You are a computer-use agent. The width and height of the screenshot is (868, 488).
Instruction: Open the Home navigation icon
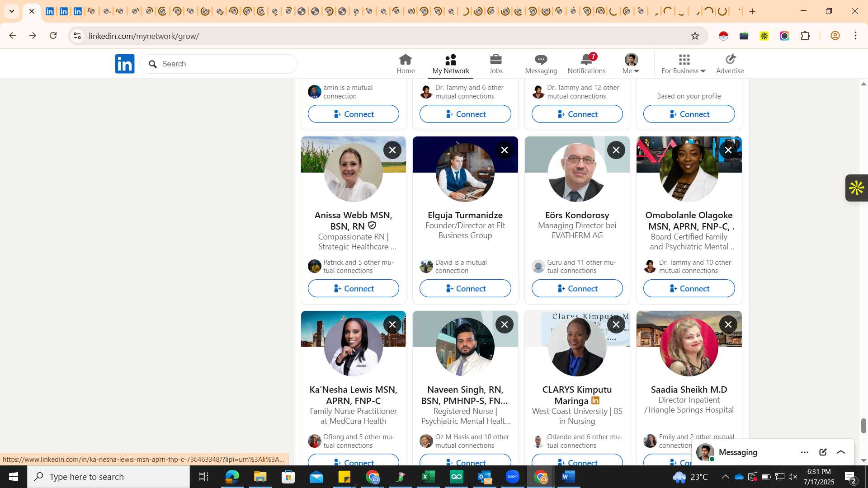click(406, 64)
